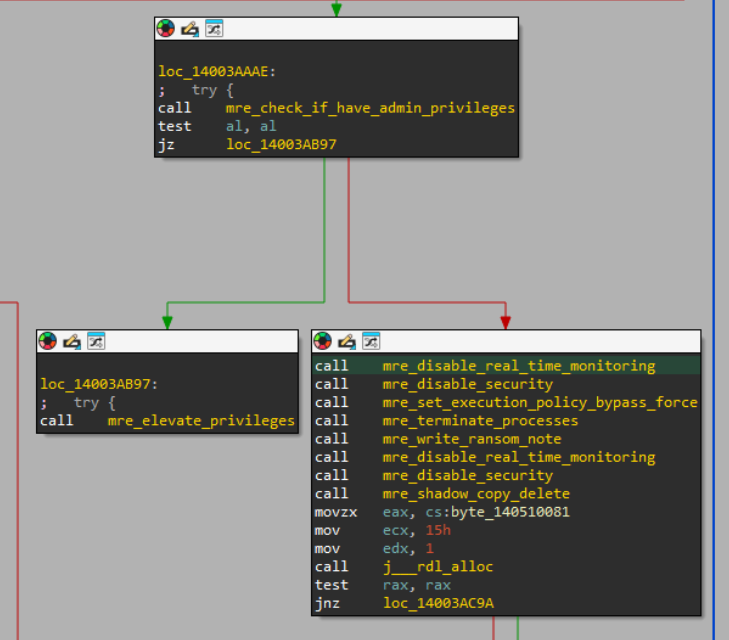Click edit pencil icon on loc_14003AB97 node
The width and height of the screenshot is (729, 640).
click(72, 341)
